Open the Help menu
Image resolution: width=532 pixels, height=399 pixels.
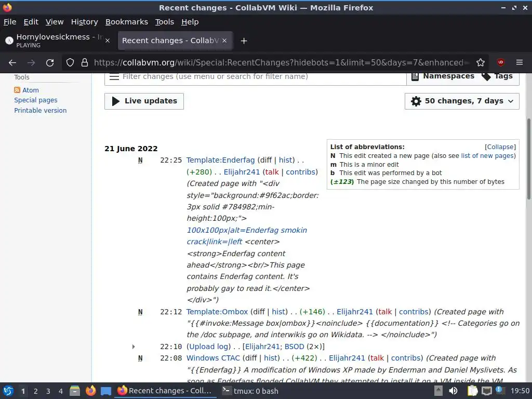coord(190,22)
